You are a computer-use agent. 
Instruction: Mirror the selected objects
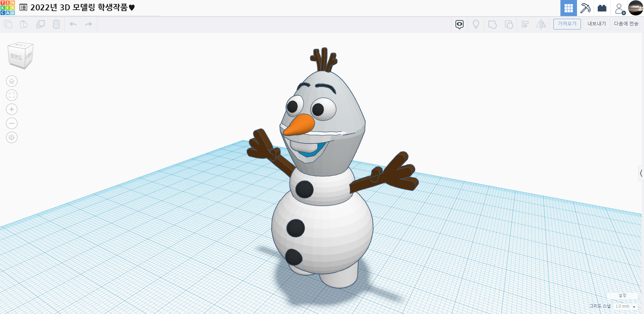click(x=541, y=24)
